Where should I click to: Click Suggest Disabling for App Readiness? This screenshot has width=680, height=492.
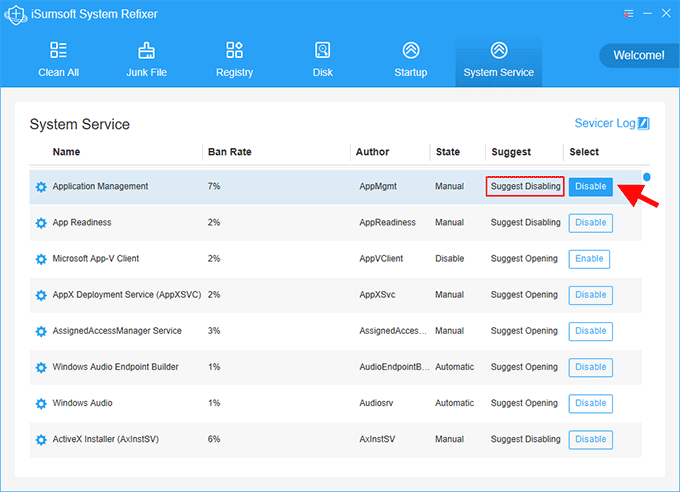click(525, 222)
